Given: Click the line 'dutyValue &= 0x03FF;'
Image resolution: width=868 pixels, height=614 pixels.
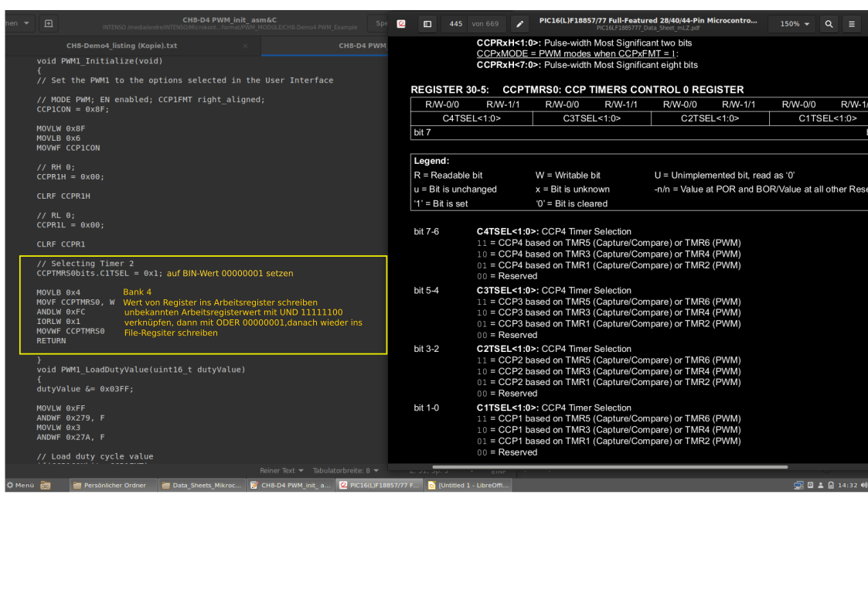Looking at the screenshot, I should click(85, 389).
